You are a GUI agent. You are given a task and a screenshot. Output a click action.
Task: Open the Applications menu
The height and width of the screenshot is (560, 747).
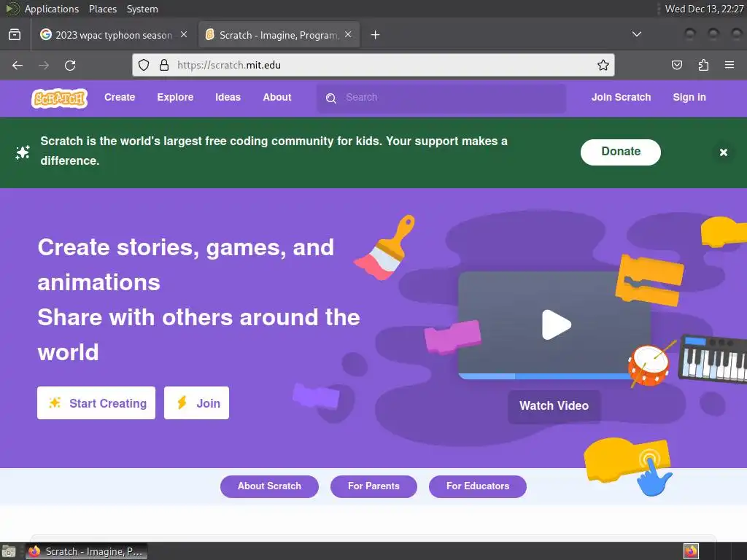tap(52, 9)
